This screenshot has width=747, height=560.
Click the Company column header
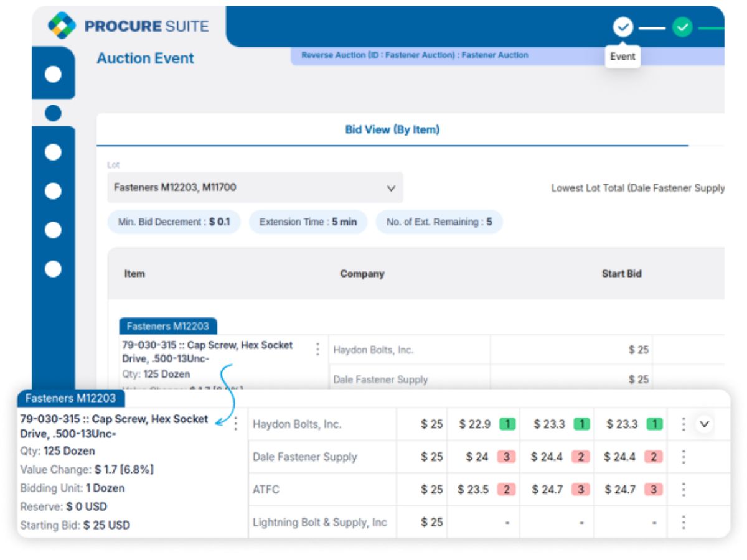tap(362, 273)
